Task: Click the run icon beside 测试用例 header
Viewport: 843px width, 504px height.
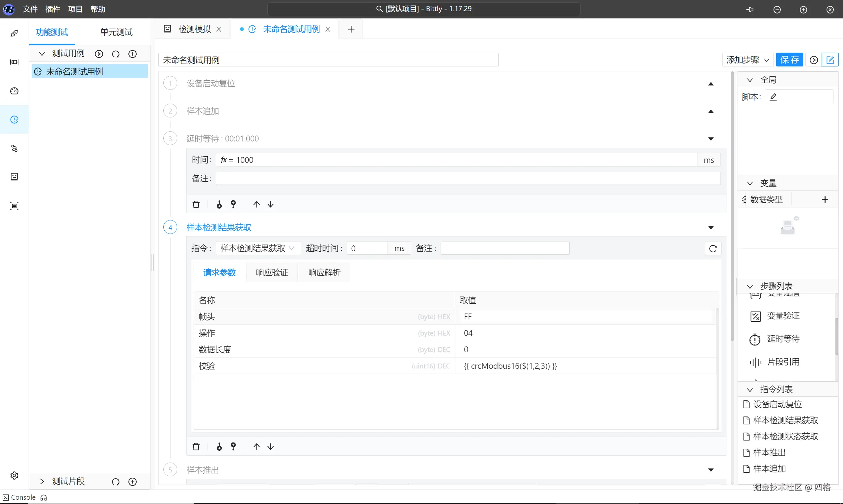Action: click(99, 54)
